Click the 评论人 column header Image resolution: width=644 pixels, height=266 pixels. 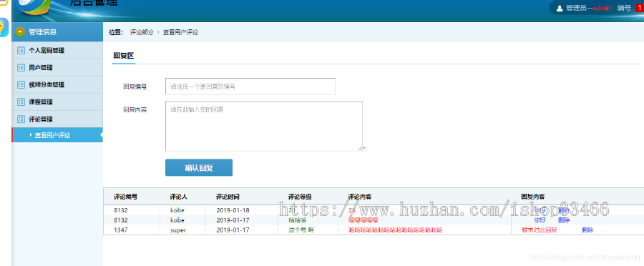tap(179, 197)
